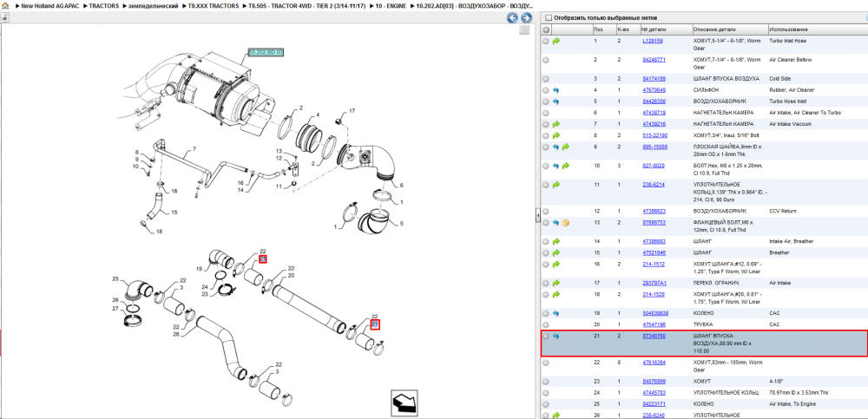Click the green arrow icon for part 238-6214

click(556, 184)
